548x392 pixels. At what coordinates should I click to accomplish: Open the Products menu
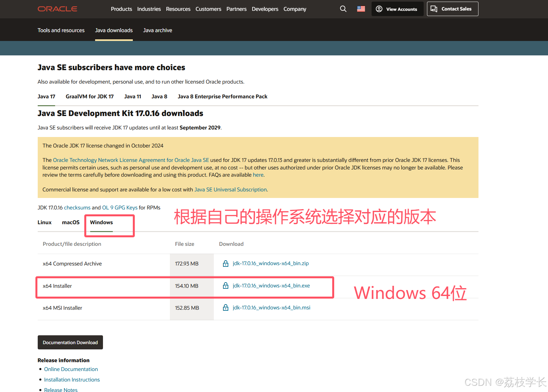(x=121, y=9)
